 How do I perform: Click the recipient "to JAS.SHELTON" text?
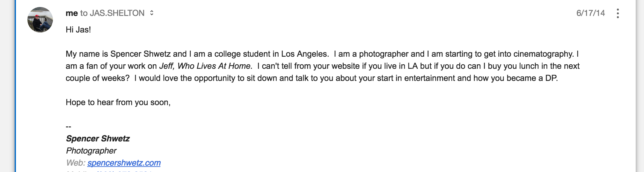[x=112, y=13]
